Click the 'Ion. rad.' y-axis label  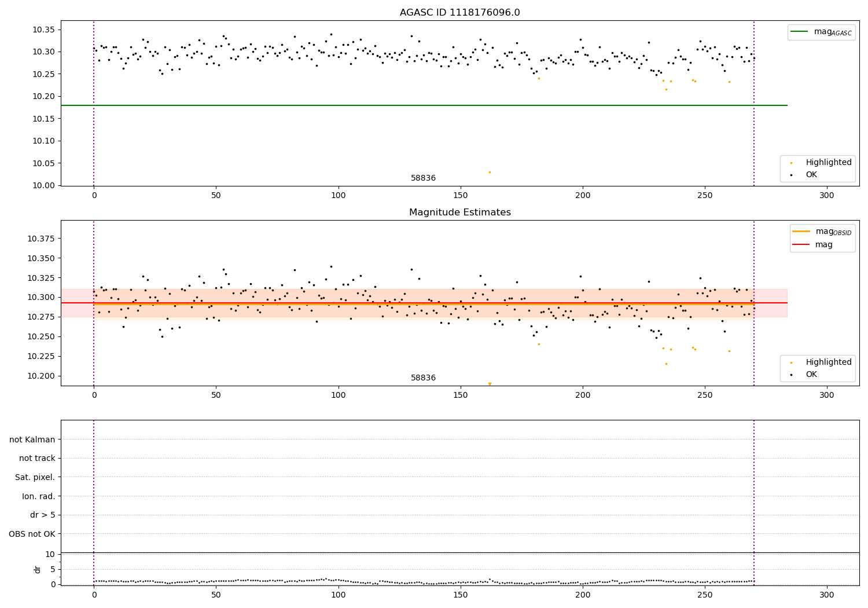coord(39,497)
